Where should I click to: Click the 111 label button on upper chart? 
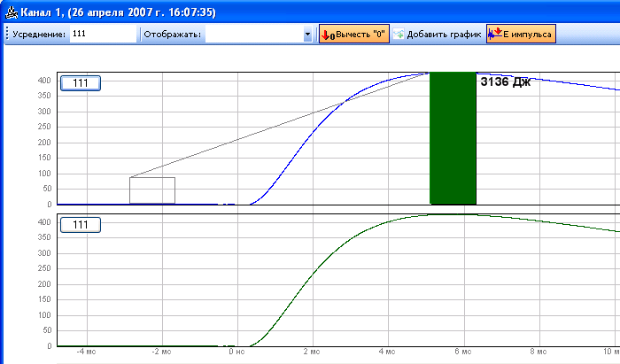[81, 83]
